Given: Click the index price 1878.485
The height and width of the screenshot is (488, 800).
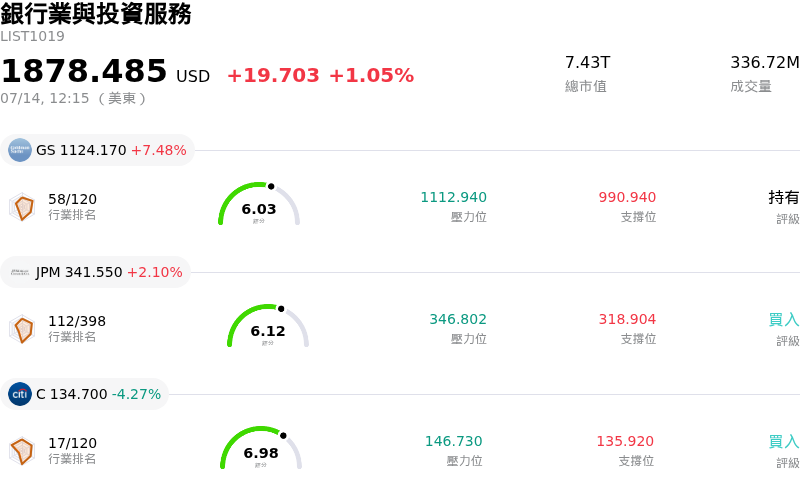Looking at the screenshot, I should (84, 70).
